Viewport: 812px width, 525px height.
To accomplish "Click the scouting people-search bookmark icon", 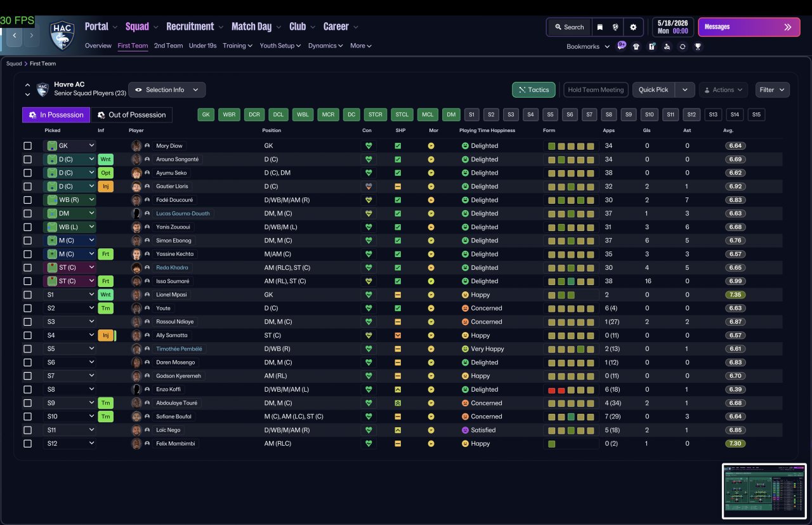I will (x=667, y=46).
